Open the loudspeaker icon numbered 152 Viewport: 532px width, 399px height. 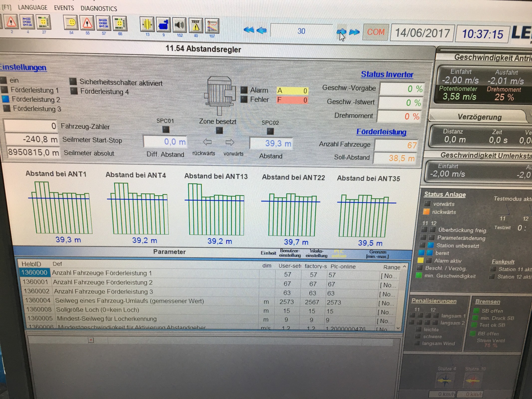coord(179,25)
